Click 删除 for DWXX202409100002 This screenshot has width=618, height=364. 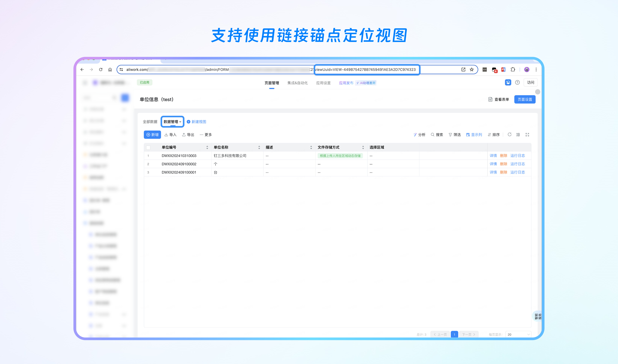coord(504,164)
